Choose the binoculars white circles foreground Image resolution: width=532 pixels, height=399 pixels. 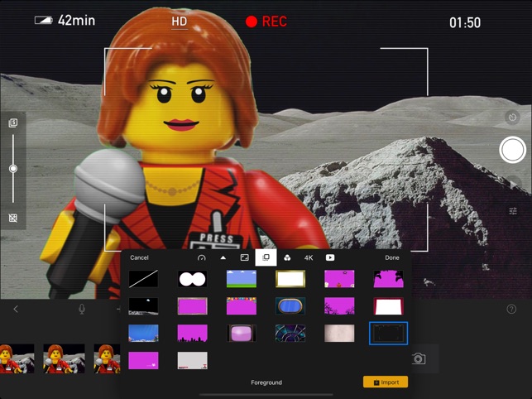pos(193,279)
